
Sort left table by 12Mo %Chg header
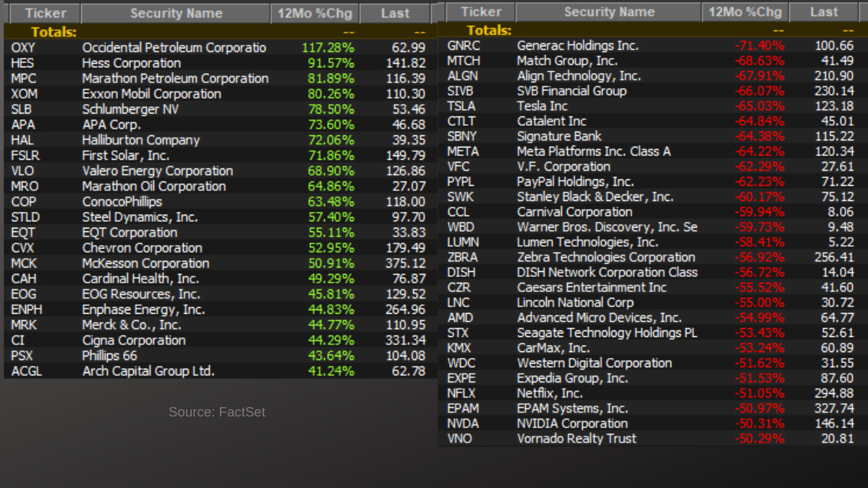point(315,13)
